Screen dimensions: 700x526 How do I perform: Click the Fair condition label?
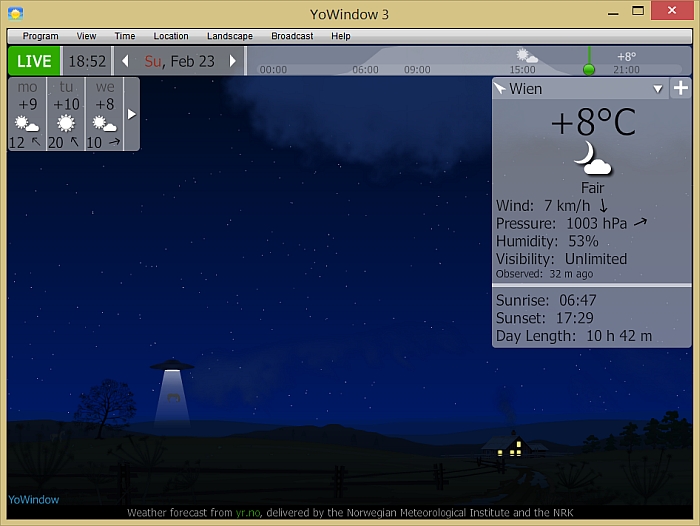(x=592, y=188)
